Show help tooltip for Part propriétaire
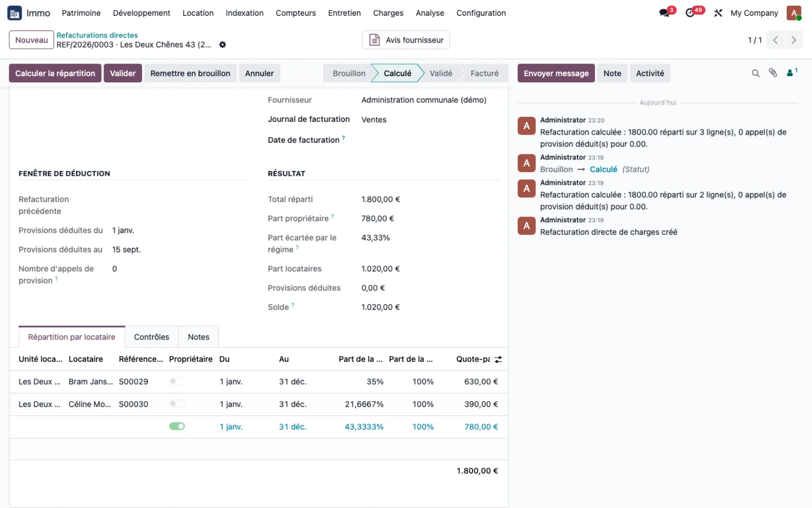The height and width of the screenshot is (508, 812). 332,216
